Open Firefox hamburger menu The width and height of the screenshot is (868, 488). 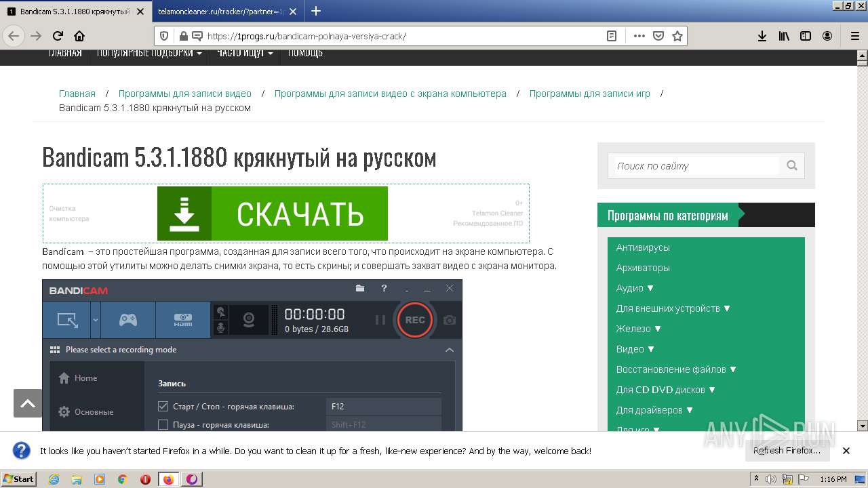pos(855,36)
